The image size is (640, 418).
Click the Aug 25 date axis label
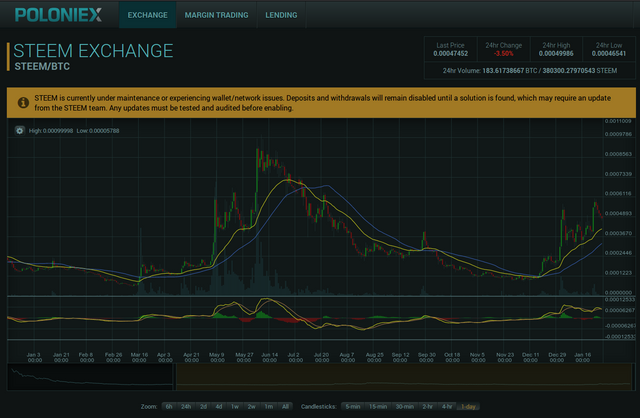coord(374,357)
